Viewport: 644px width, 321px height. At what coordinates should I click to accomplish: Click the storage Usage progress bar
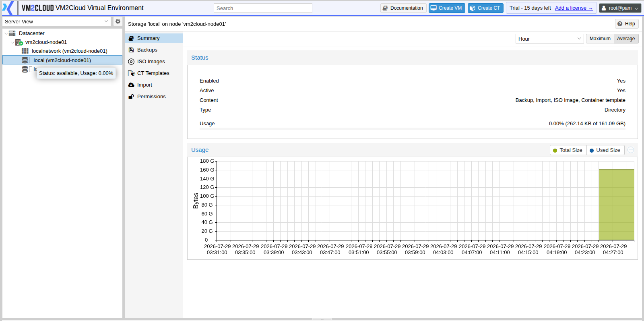tap(412, 129)
